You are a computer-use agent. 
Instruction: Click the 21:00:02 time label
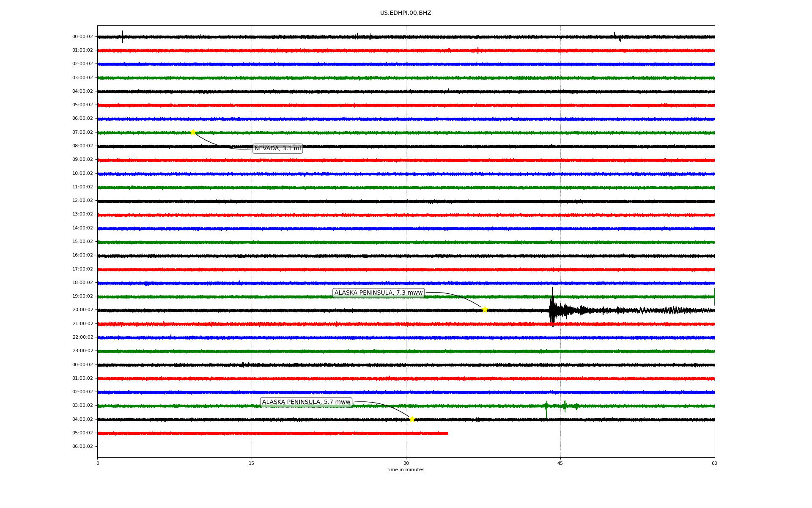[x=82, y=324]
